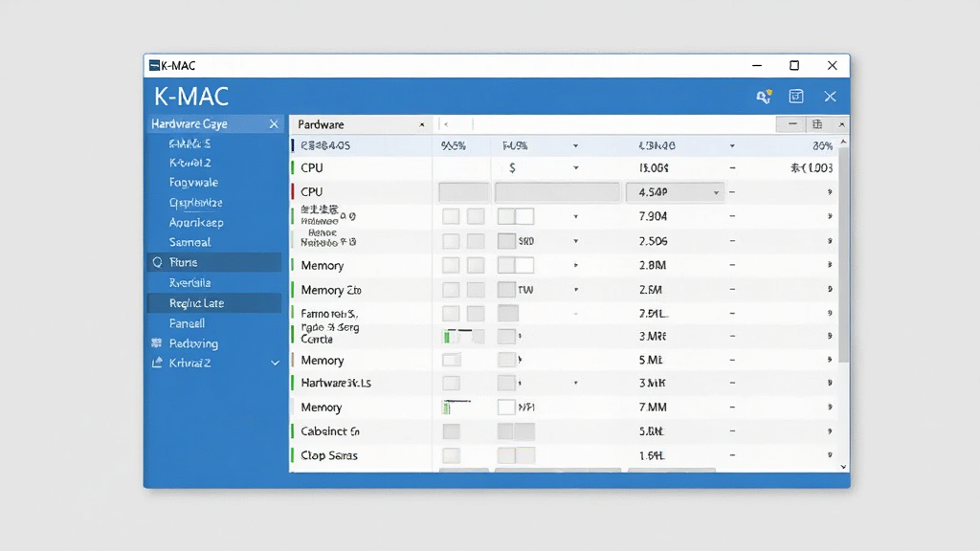Select Samoal in the sidebar
Image resolution: width=980 pixels, height=551 pixels.
coord(190,242)
